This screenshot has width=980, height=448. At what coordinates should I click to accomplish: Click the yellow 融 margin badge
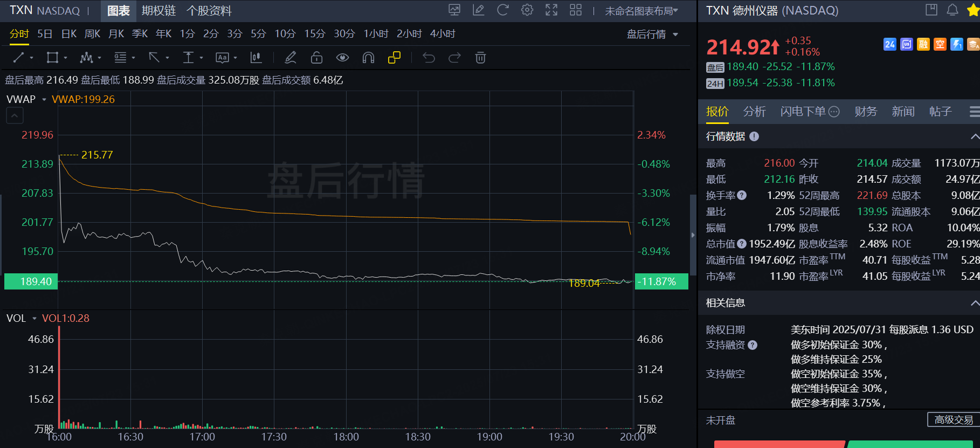point(923,44)
